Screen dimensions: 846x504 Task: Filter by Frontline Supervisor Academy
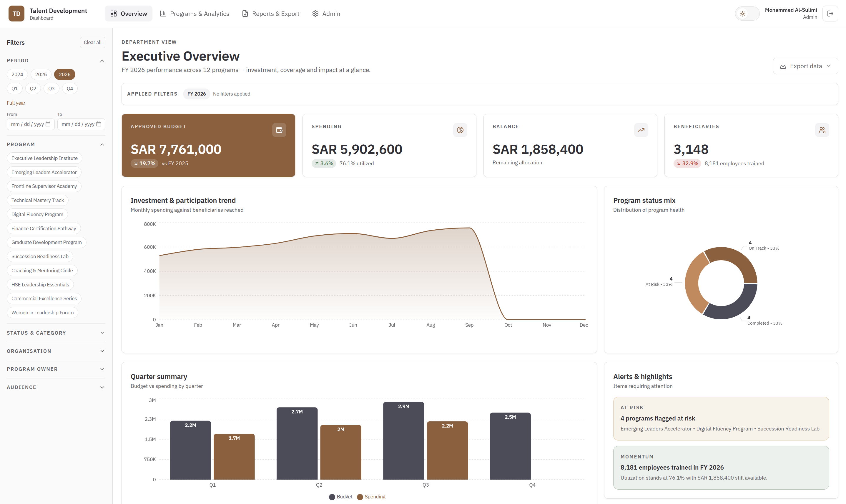click(44, 186)
